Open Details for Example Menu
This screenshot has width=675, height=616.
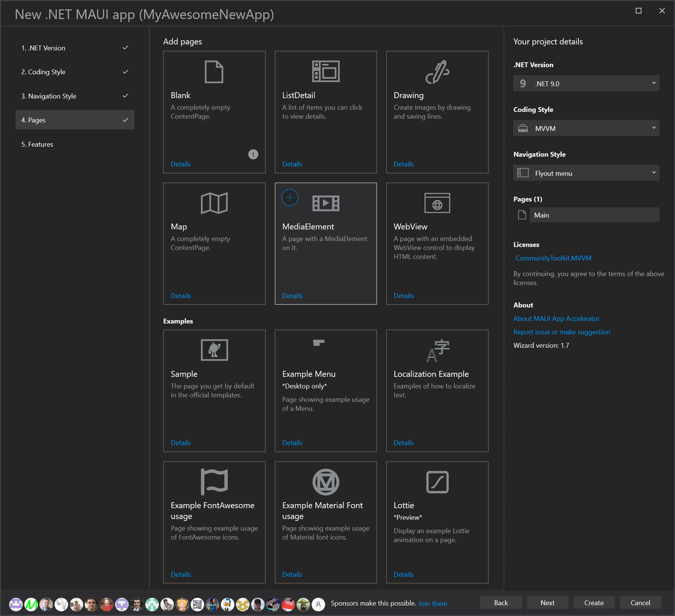point(292,443)
